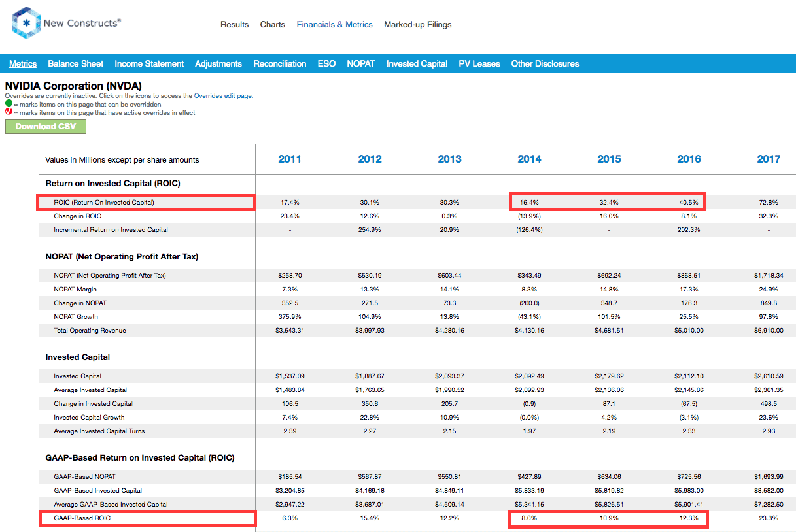This screenshot has width=796, height=532.
Task: Select the 2014 column header
Action: pyautogui.click(x=529, y=159)
